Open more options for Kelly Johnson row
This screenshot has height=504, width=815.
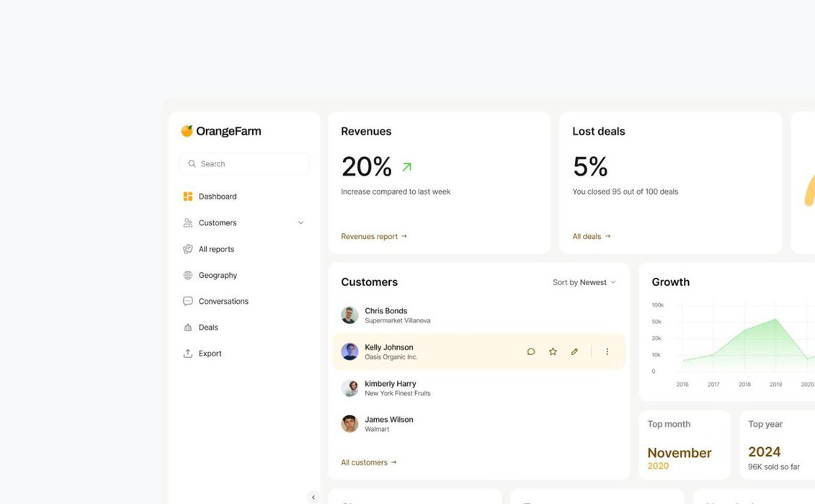(x=607, y=352)
